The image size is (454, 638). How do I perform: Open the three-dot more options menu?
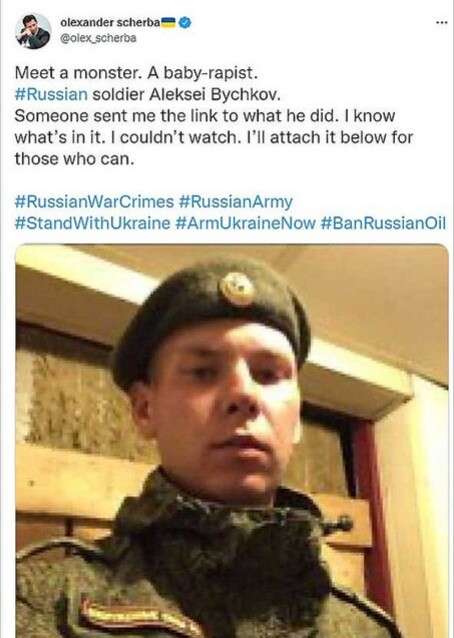tap(441, 23)
